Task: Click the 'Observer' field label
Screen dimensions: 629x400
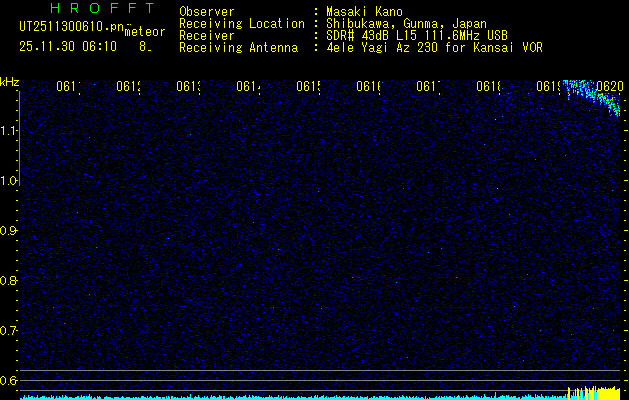Action: pyautogui.click(x=207, y=11)
